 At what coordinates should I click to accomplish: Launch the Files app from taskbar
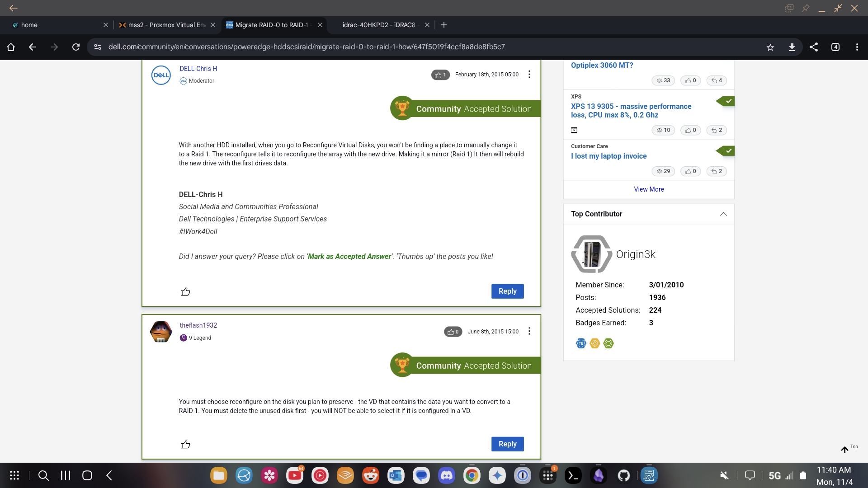coord(218,475)
